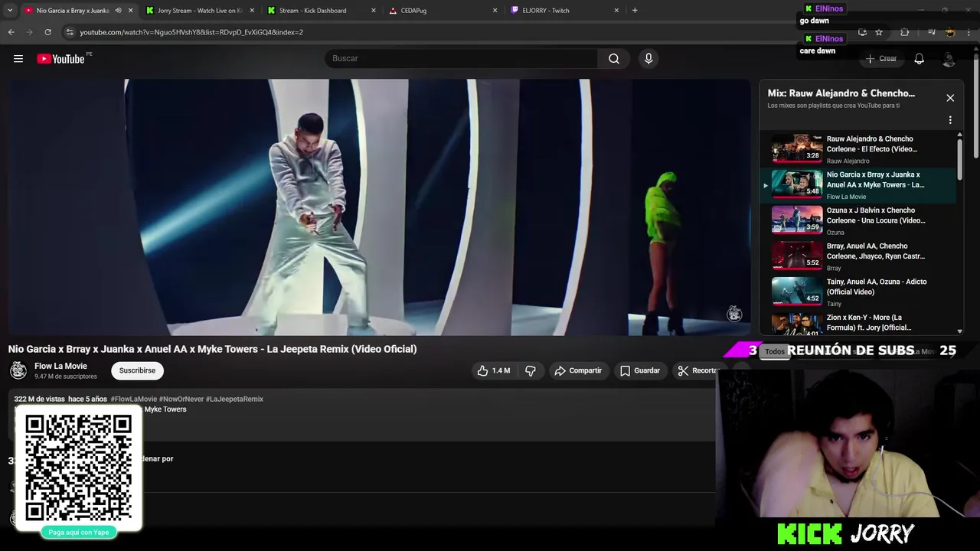Viewport: 980px width, 551px height.
Task: Share the video via Compartir
Action: [578, 370]
